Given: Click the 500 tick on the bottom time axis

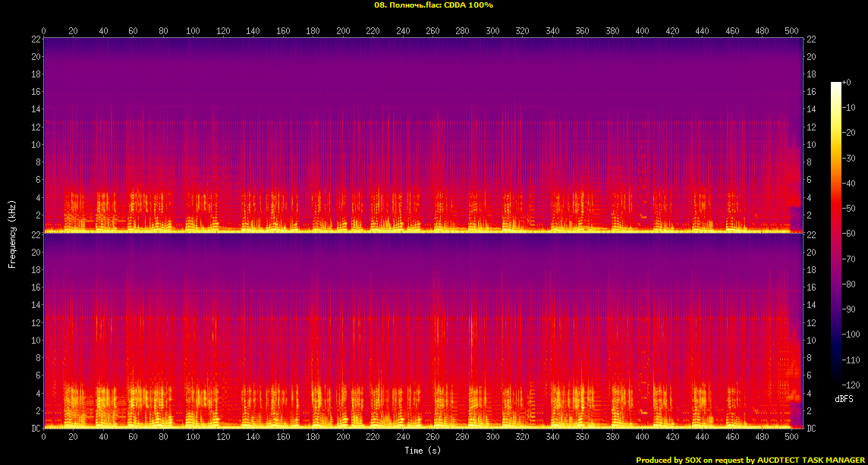Looking at the screenshot, I should (791, 438).
